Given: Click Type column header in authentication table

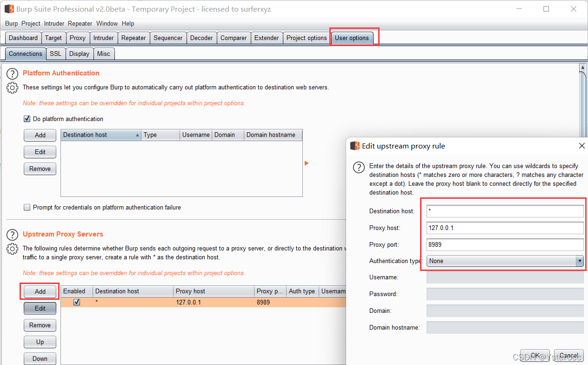Looking at the screenshot, I should (x=160, y=135).
